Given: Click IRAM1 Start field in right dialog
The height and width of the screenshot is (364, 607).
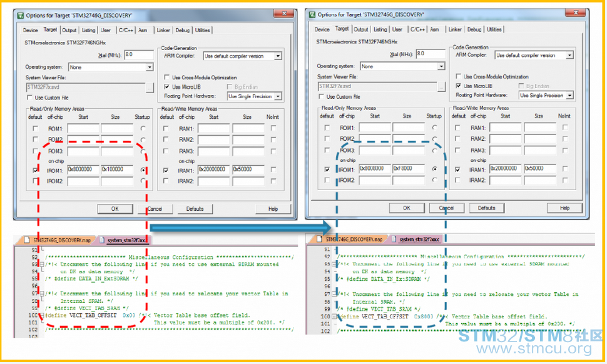Looking at the screenshot, I should pos(506,169).
